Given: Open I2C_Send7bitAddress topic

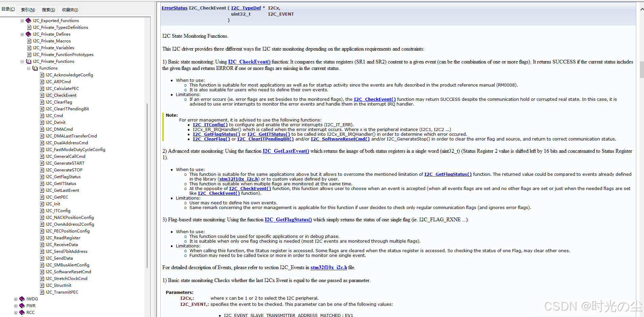Looking at the screenshot, I should coord(66,251).
